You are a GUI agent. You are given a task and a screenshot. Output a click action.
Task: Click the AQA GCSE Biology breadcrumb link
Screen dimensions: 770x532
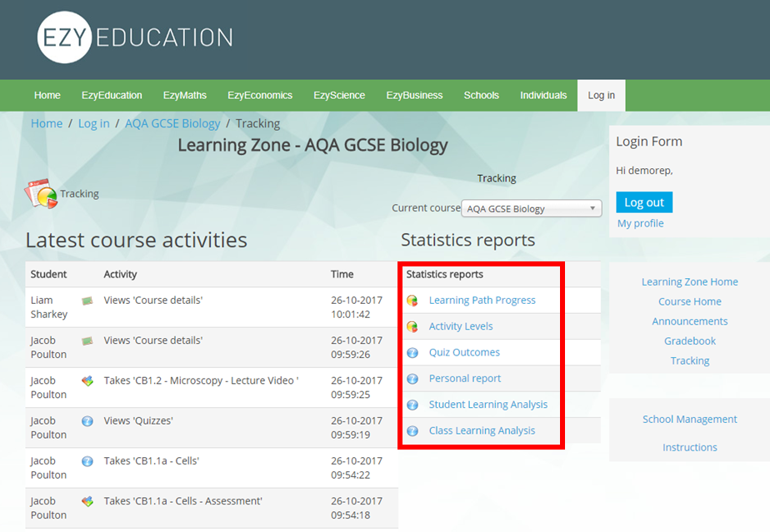172,123
